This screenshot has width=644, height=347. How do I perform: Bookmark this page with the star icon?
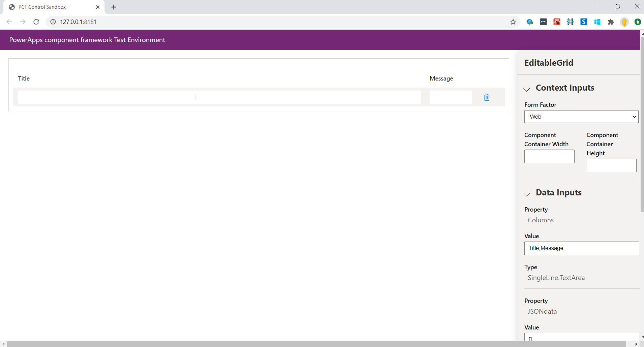coord(513,22)
